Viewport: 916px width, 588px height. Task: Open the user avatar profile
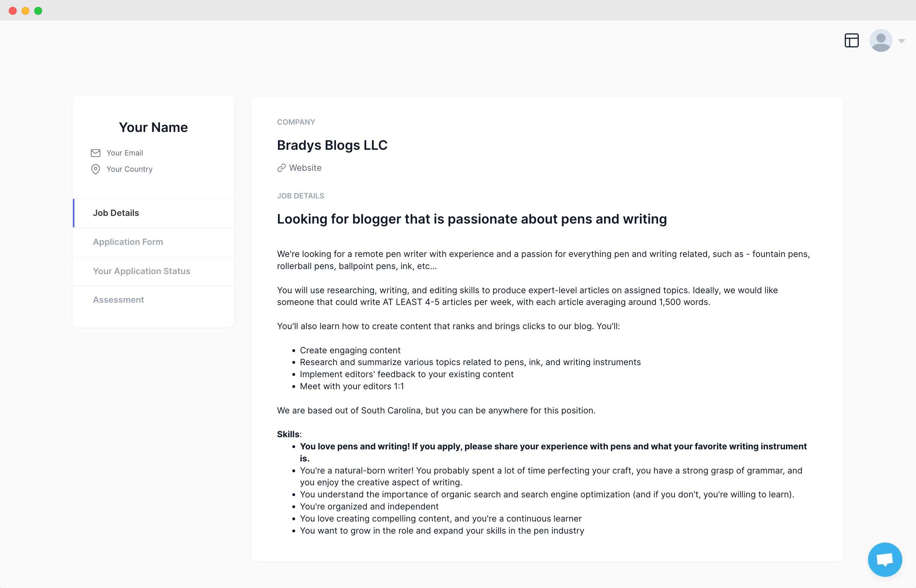(x=880, y=40)
